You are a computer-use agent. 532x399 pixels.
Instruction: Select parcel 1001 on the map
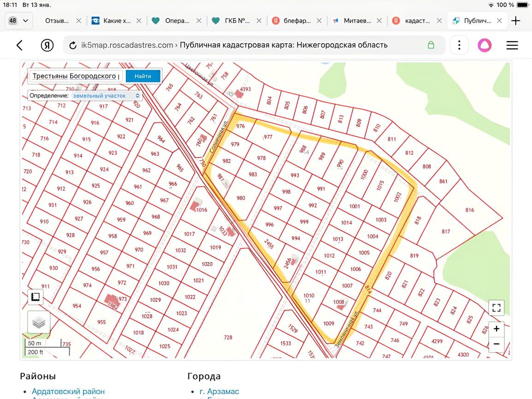[355, 206]
